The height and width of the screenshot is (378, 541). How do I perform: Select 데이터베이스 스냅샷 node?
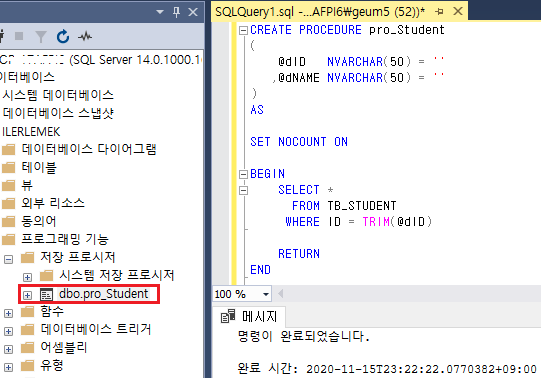tap(58, 113)
